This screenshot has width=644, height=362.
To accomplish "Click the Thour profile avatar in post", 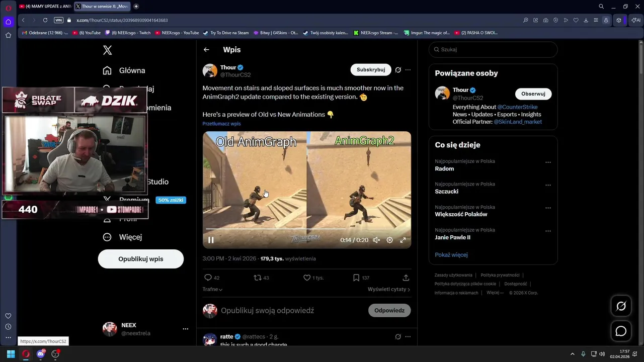I will tap(210, 70).
